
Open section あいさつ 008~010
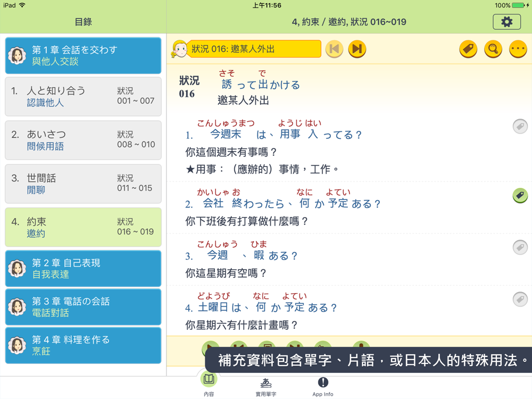click(83, 140)
